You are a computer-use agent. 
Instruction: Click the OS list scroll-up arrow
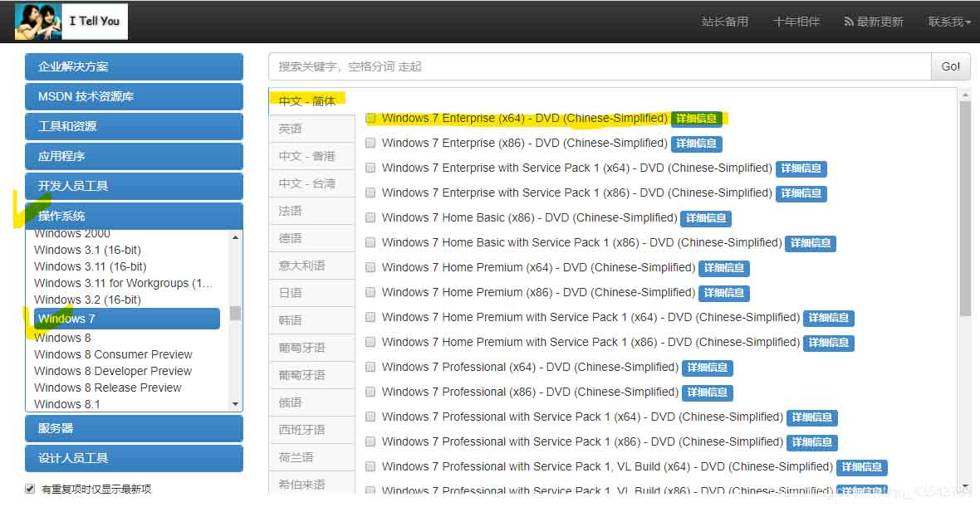coord(236,237)
